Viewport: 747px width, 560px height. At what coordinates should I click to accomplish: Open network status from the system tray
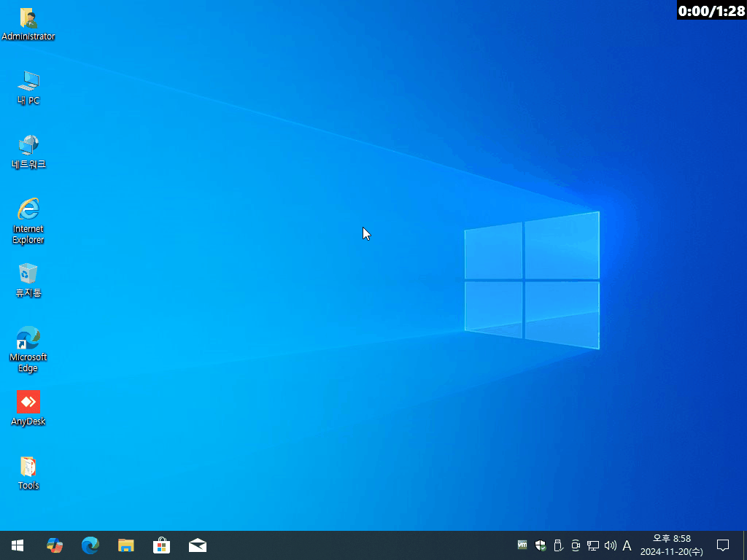tap(592, 545)
